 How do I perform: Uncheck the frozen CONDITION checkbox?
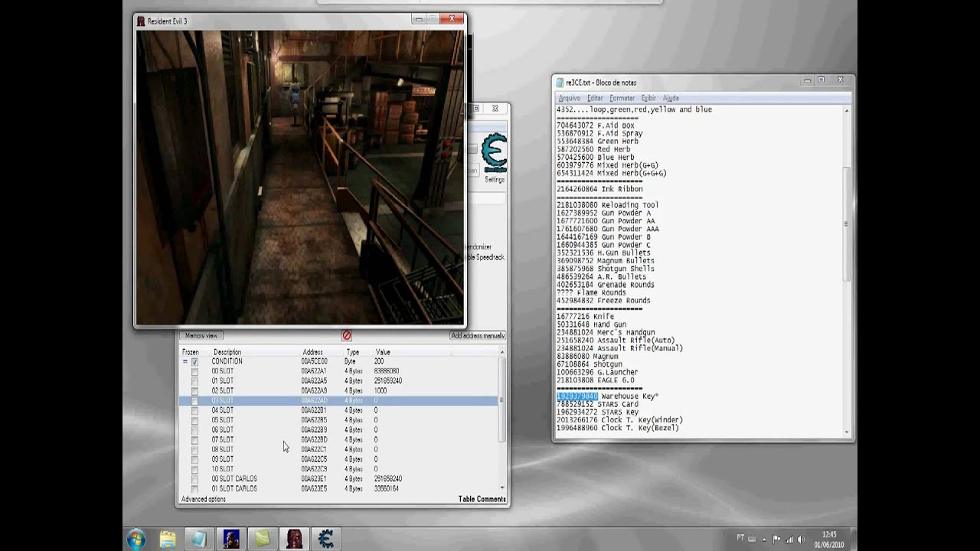194,362
